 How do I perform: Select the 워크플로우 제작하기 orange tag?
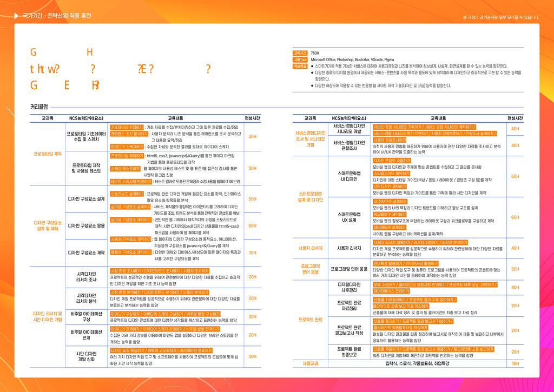[390, 215]
